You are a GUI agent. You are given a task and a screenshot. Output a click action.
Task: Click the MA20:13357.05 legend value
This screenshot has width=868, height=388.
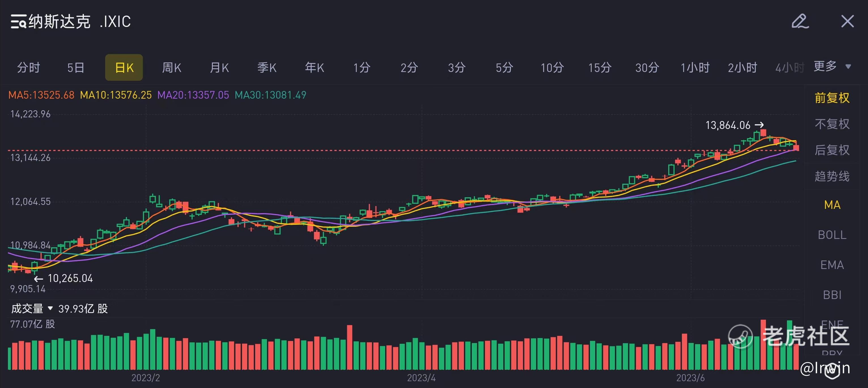tap(193, 95)
